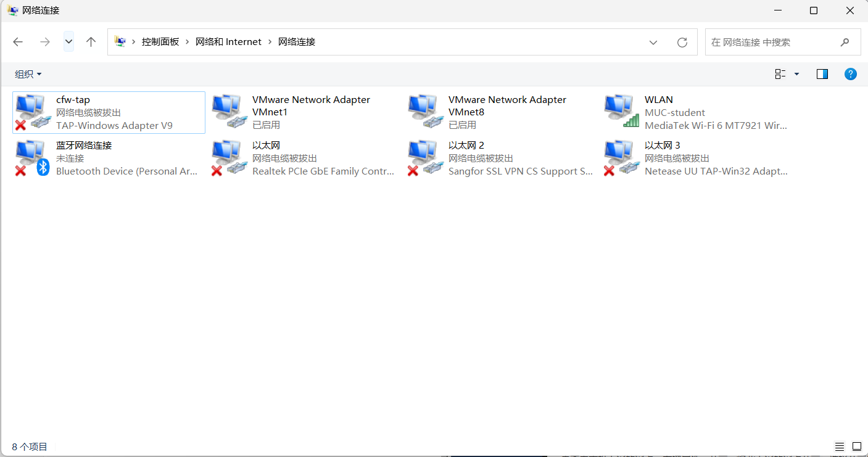The image size is (868, 457).
Task: Go up one folder level
Action: pos(91,42)
